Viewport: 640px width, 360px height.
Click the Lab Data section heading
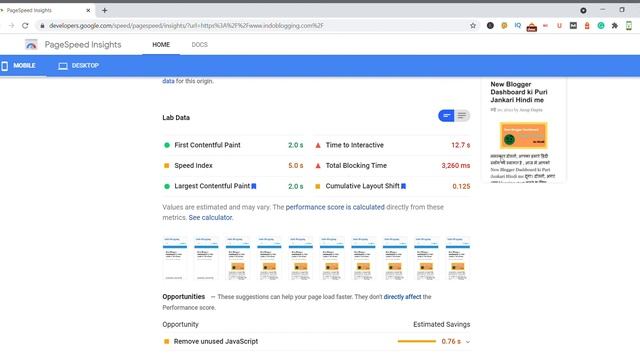[x=176, y=118]
